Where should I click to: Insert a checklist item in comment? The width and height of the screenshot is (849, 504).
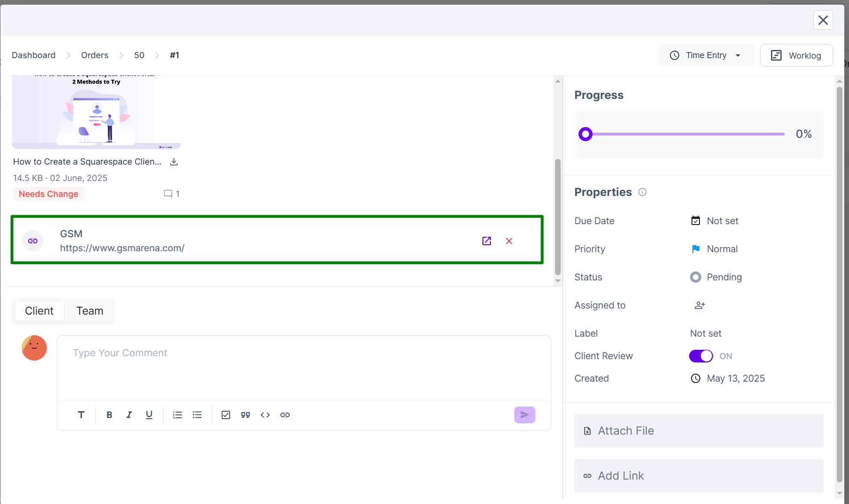[x=225, y=415]
